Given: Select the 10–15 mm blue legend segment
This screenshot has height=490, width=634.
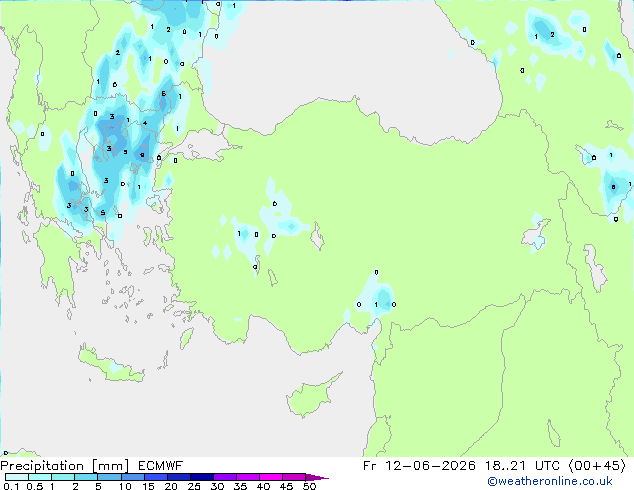Looking at the screenshot, I should (132, 477).
